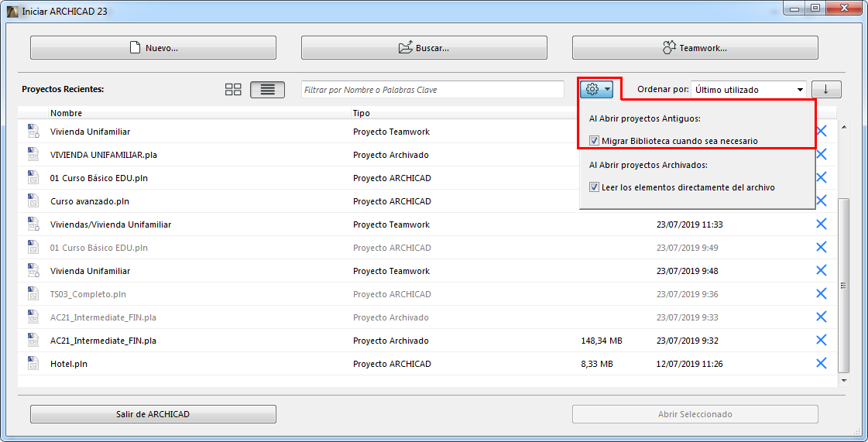
Task: Switch to list view
Action: [x=267, y=90]
